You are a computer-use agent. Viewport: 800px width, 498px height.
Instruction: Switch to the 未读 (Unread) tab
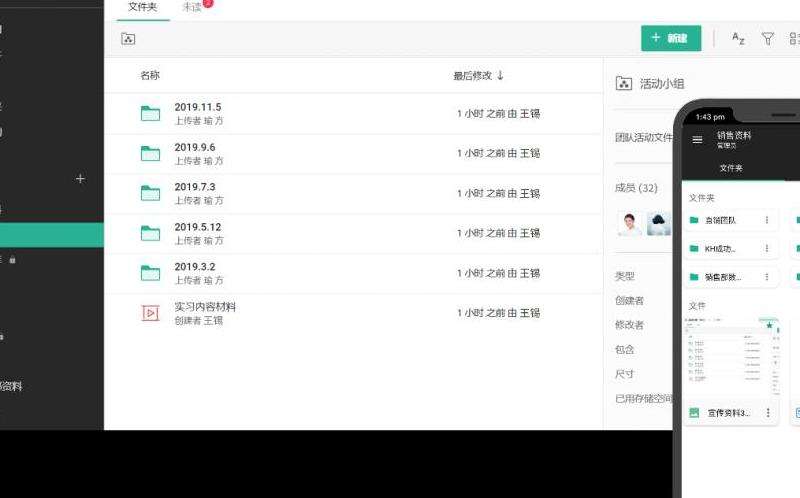coord(192,7)
